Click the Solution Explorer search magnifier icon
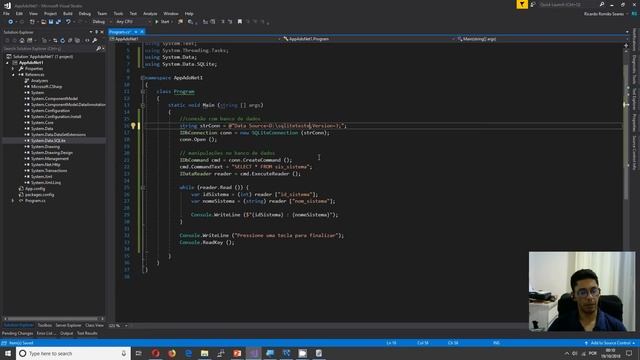The height and width of the screenshot is (360, 640). click(x=98, y=49)
